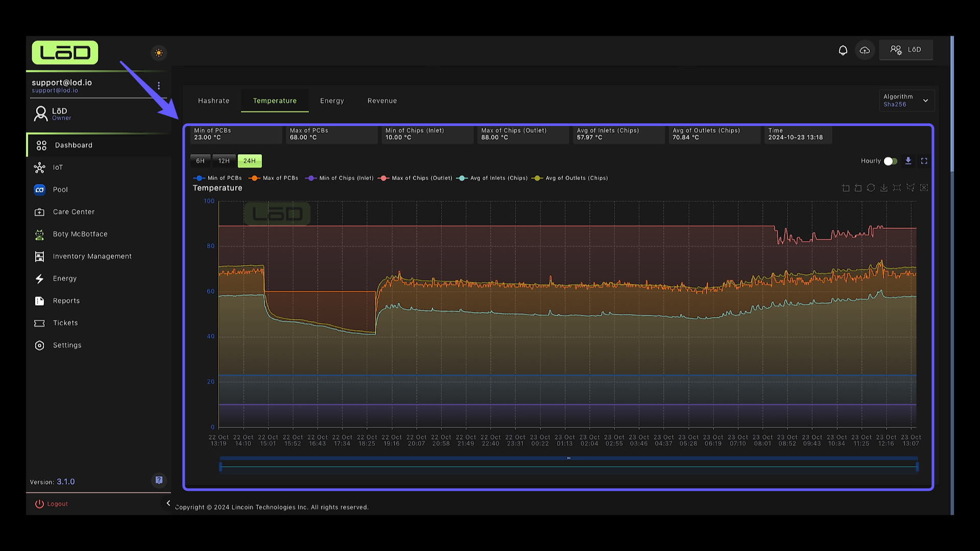Click the save chart as image icon
The height and width of the screenshot is (551, 980).
(884, 188)
